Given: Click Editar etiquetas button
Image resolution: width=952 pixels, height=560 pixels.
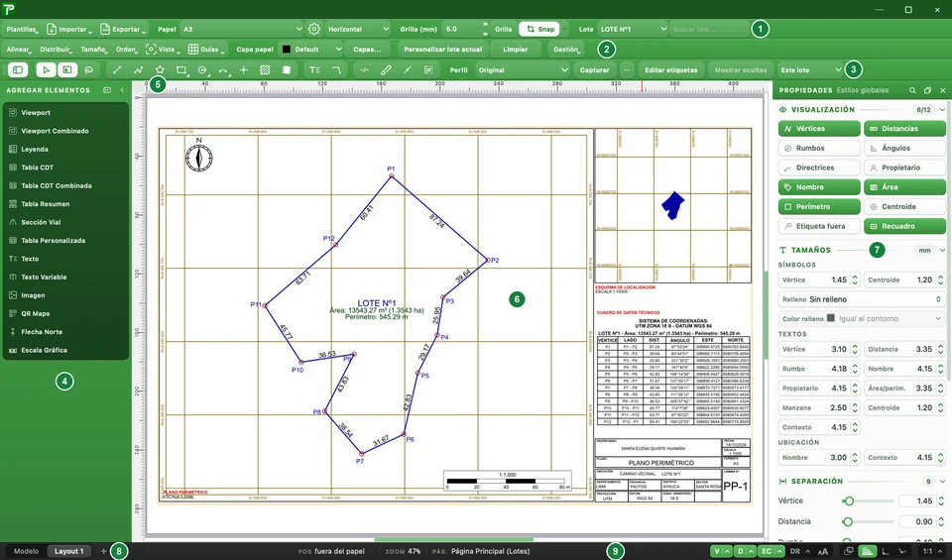Looking at the screenshot, I should pyautogui.click(x=671, y=70).
